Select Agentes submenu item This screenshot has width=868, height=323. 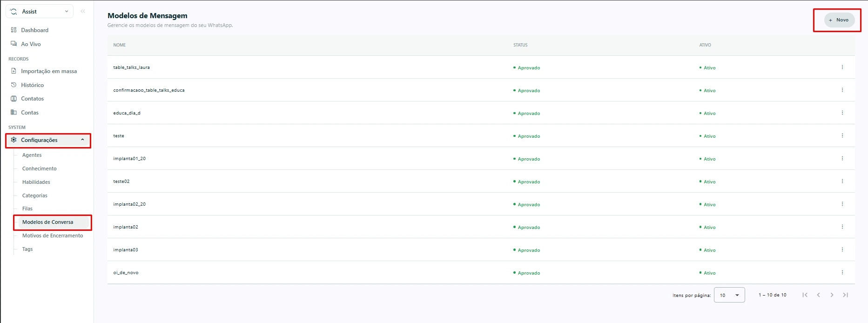click(x=32, y=155)
